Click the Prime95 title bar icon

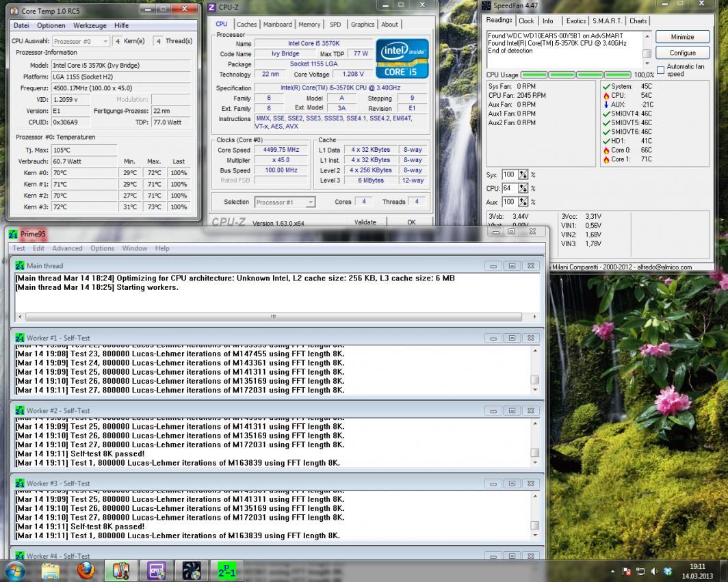pos(13,235)
